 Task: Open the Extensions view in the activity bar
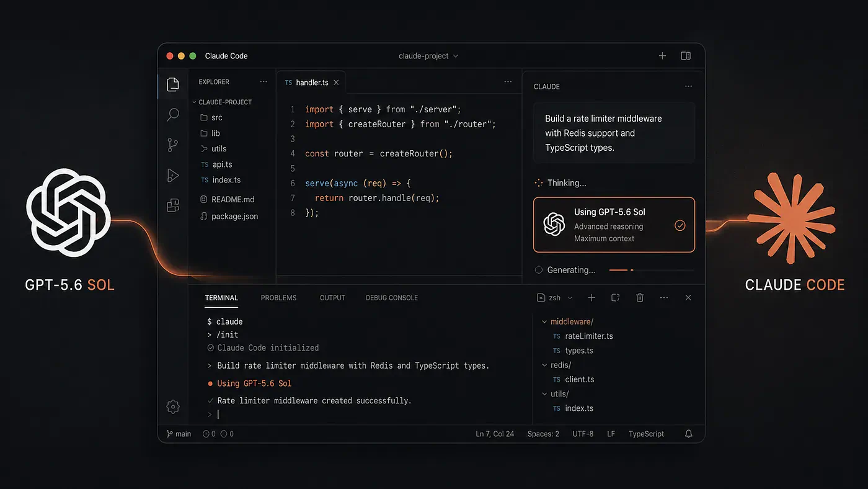click(x=173, y=206)
